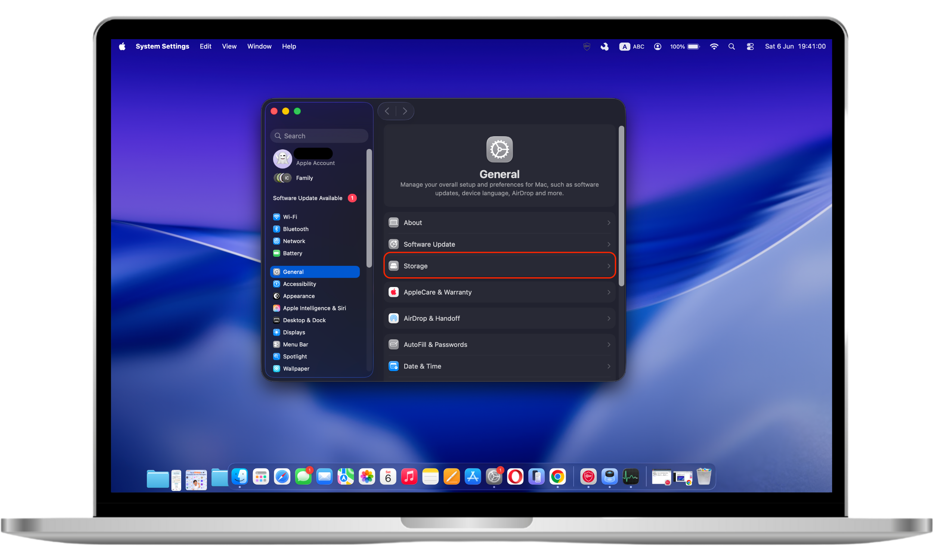
Task: Open System Settings menu in menu bar
Action: 163,46
